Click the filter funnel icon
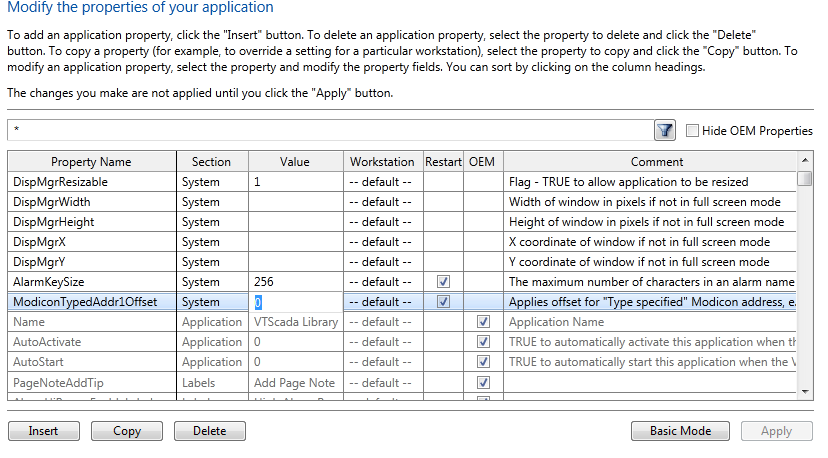The width and height of the screenshot is (828, 458). (x=665, y=131)
